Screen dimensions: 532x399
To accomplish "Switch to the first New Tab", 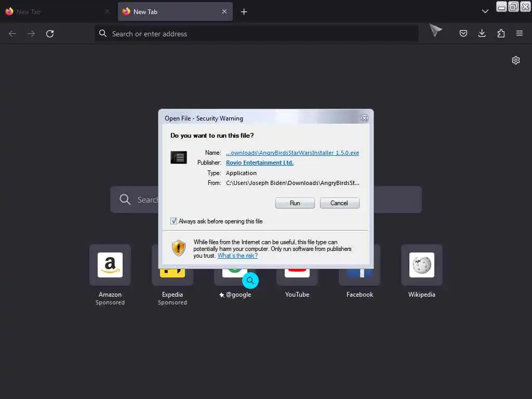I will point(57,11).
